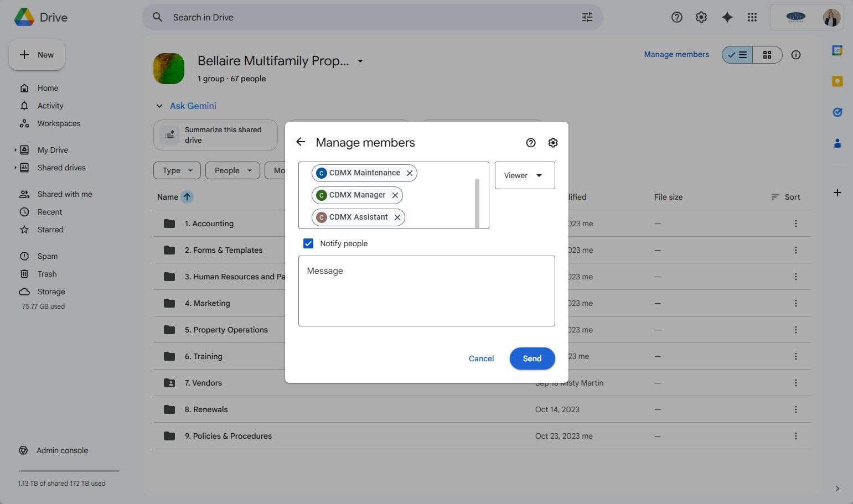Viewport: 853px width, 504px height.
Task: Click the back arrow in Manage members dialog
Action: pyautogui.click(x=301, y=142)
